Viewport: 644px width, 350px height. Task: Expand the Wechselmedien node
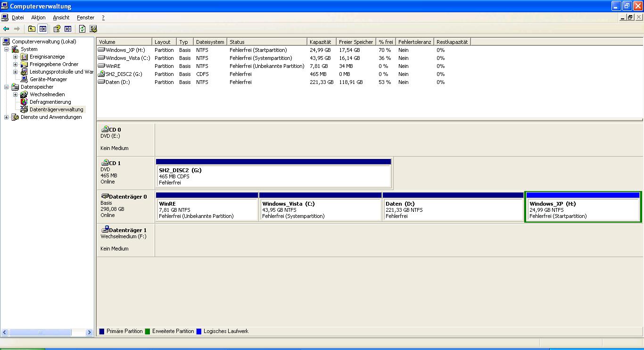point(16,94)
